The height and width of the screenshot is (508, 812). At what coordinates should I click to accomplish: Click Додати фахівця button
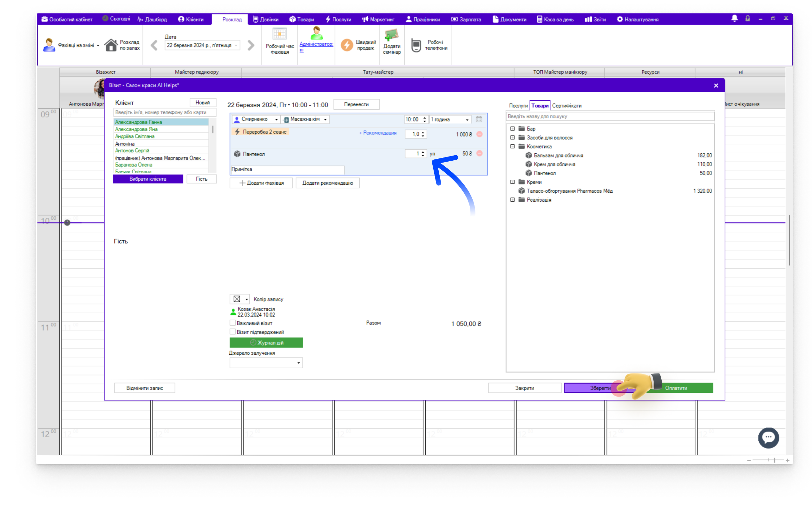(x=261, y=183)
